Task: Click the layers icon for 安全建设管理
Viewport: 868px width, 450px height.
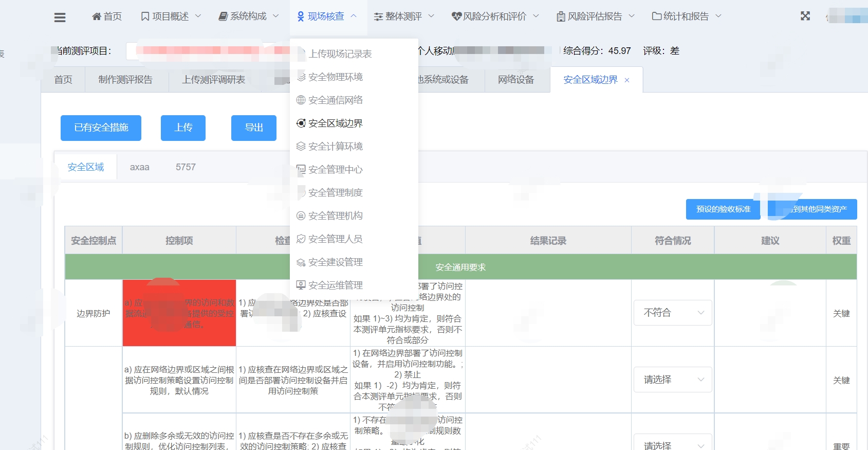Action: pyautogui.click(x=301, y=262)
